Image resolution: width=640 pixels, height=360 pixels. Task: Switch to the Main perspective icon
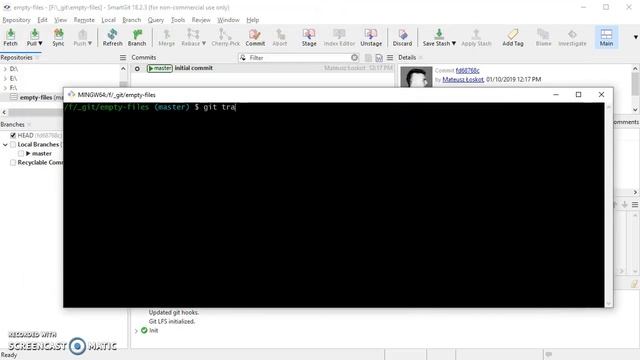(606, 37)
